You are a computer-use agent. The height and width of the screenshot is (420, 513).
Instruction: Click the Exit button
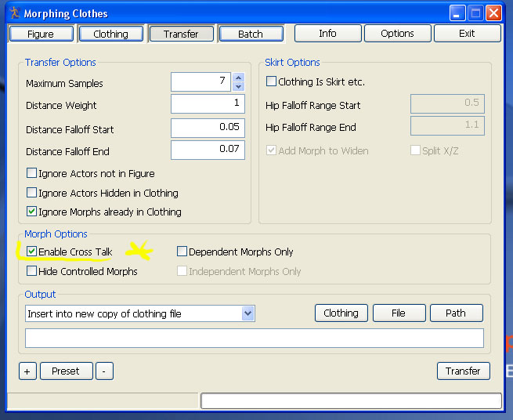pos(468,34)
